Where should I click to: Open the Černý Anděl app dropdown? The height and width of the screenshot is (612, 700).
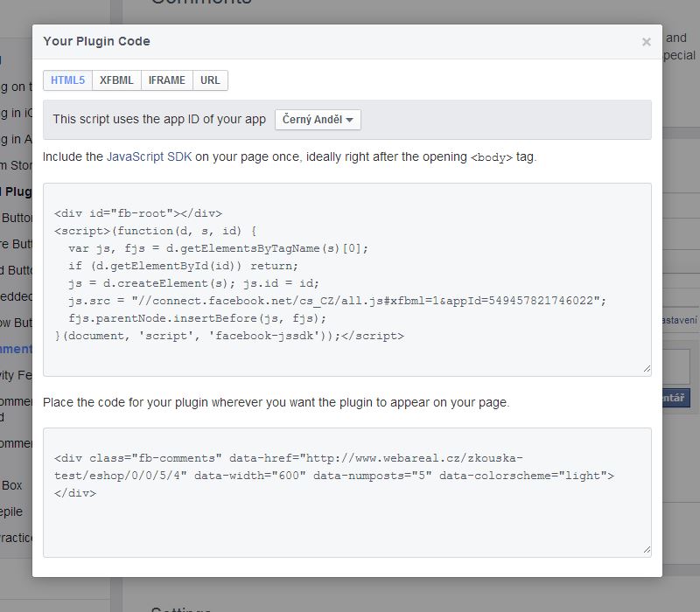coord(318,120)
